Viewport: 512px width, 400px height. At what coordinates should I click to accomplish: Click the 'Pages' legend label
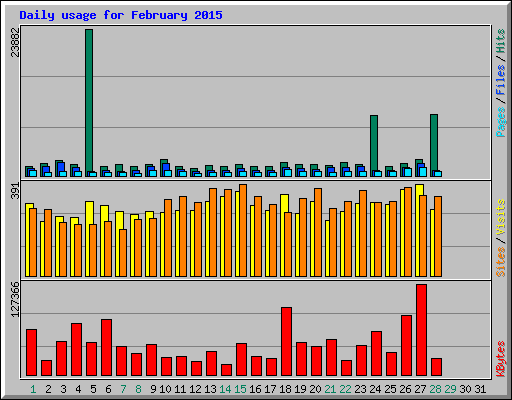tap(501, 122)
